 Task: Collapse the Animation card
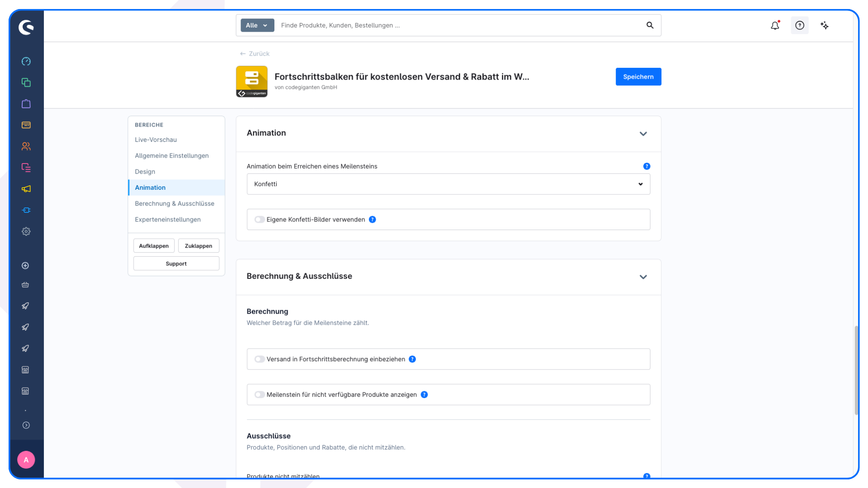coord(643,134)
